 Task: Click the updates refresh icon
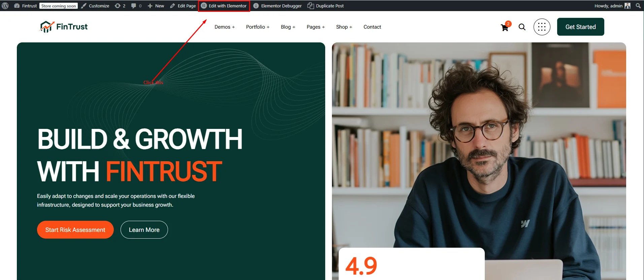[117, 6]
